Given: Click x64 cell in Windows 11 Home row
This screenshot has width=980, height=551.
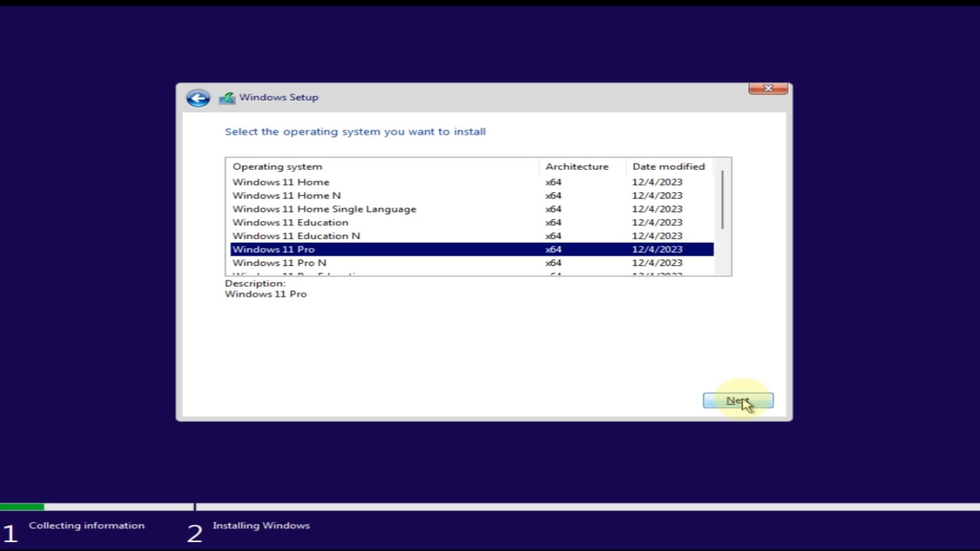Looking at the screenshot, I should 553,182.
